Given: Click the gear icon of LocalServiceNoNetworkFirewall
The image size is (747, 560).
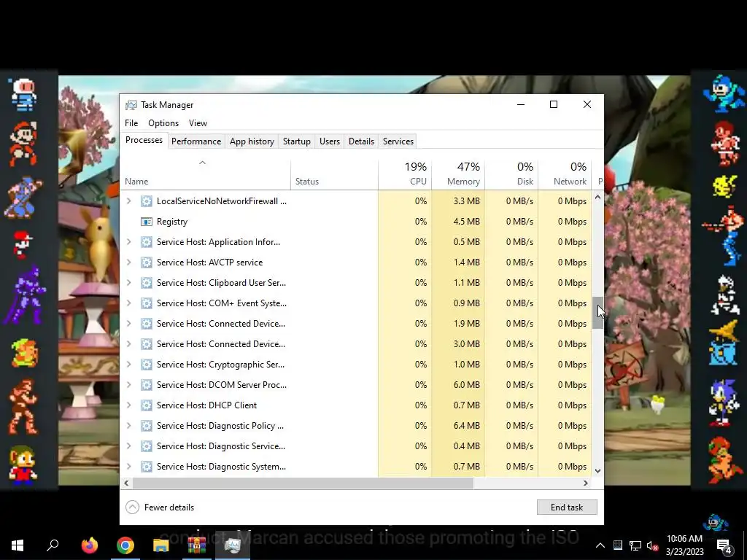Looking at the screenshot, I should pyautogui.click(x=146, y=201).
